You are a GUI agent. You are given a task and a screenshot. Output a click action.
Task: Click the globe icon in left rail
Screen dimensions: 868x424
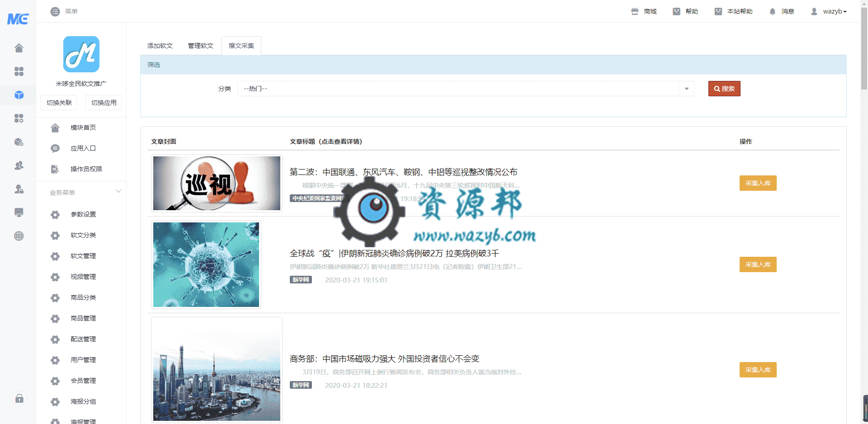(x=19, y=236)
